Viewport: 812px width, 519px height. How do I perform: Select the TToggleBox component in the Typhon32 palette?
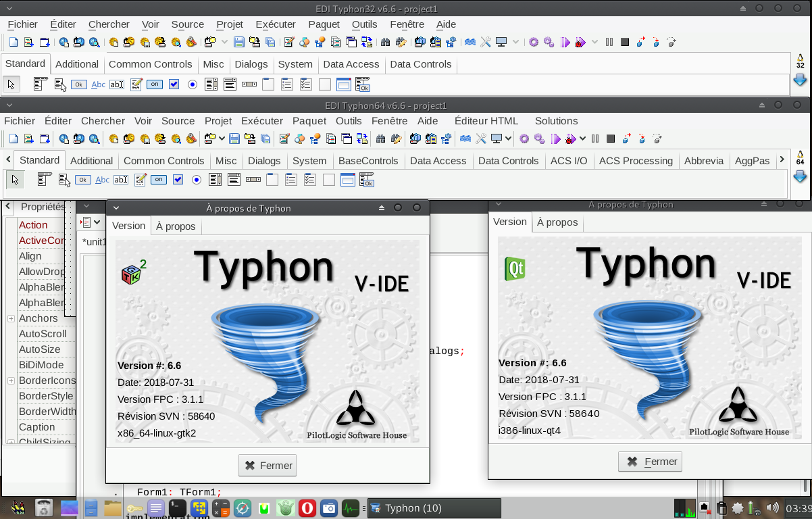click(x=155, y=84)
